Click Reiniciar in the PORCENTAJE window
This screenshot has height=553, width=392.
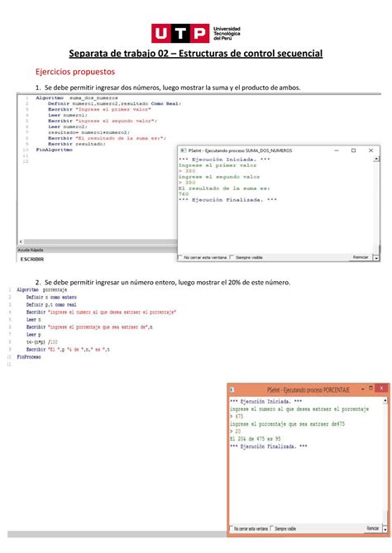click(373, 528)
